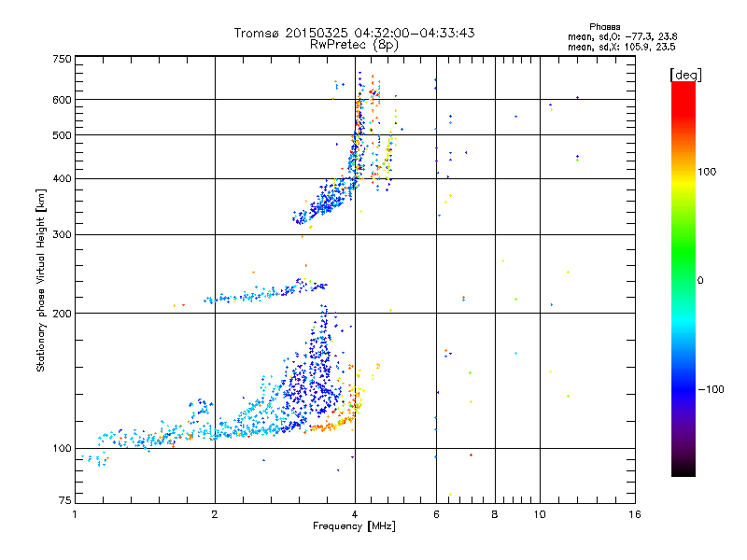Click the y-axis tick label '300'
Image resolution: width=747 pixels, height=560 pixels.
pyautogui.click(x=63, y=235)
